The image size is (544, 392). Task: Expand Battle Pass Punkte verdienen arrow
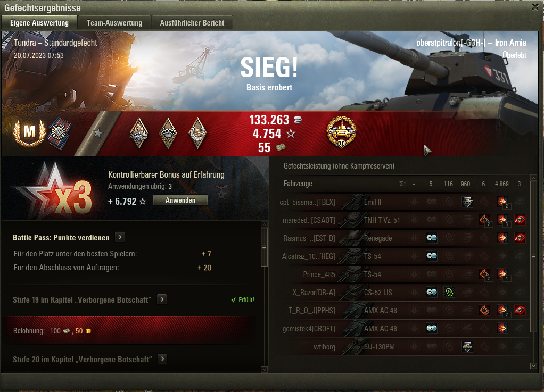point(120,237)
